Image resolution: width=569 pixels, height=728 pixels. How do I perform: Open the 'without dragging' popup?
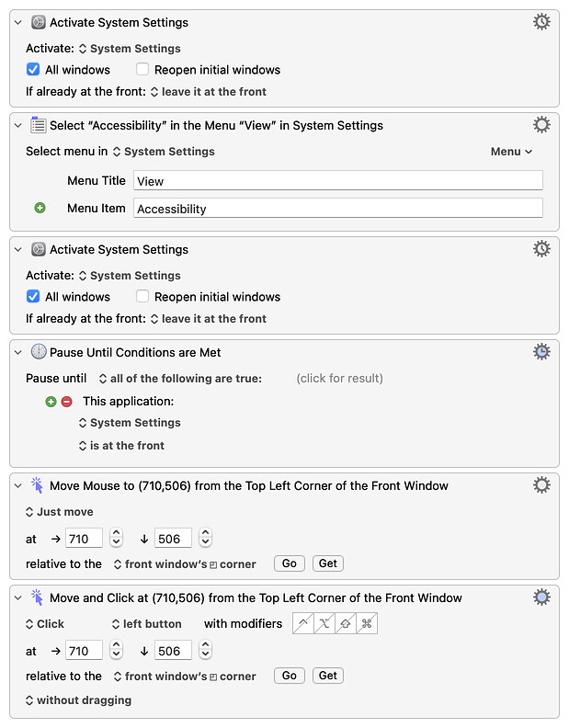point(78,700)
